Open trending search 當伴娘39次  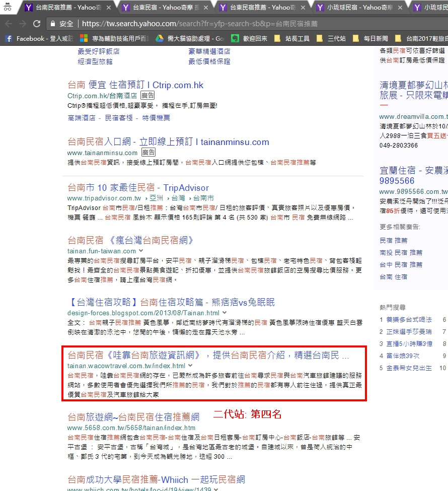[x=403, y=356]
